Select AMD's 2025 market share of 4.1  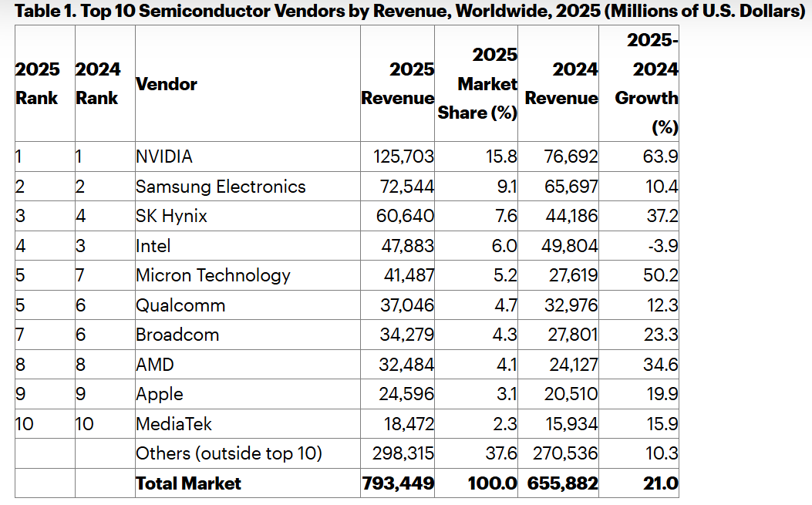pyautogui.click(x=507, y=364)
